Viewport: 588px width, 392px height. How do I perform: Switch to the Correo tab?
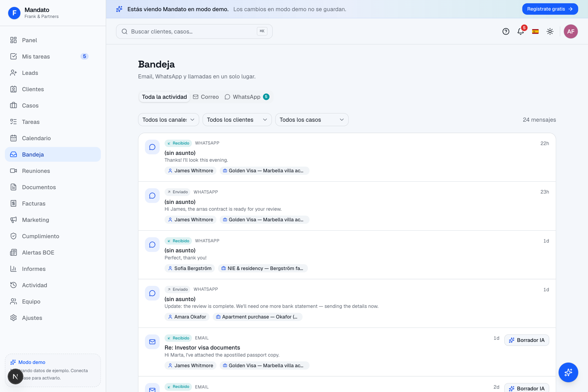206,97
